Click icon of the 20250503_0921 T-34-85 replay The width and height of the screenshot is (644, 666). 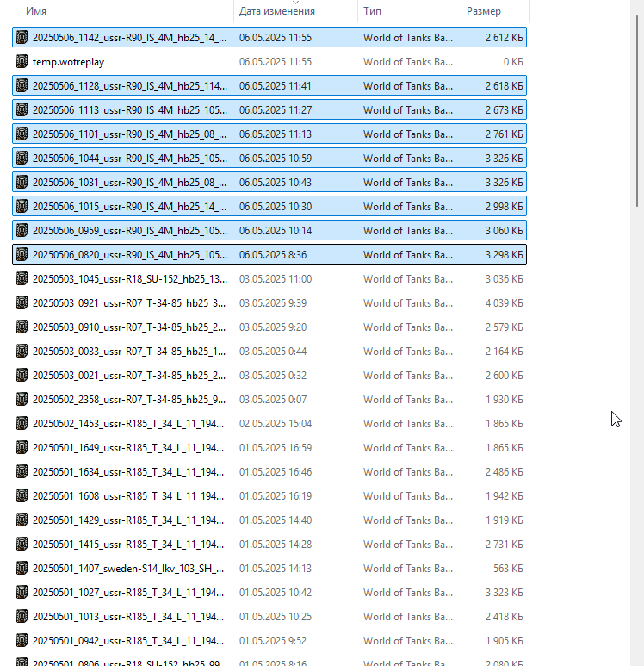(22, 302)
